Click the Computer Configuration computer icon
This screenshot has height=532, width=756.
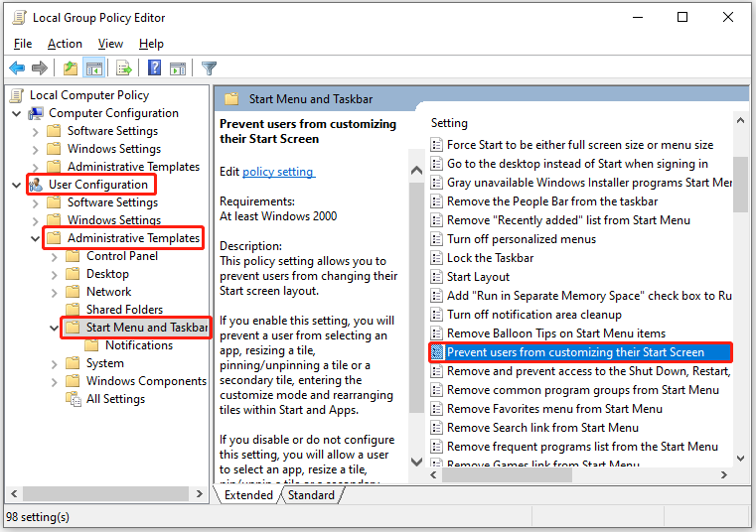[36, 113]
